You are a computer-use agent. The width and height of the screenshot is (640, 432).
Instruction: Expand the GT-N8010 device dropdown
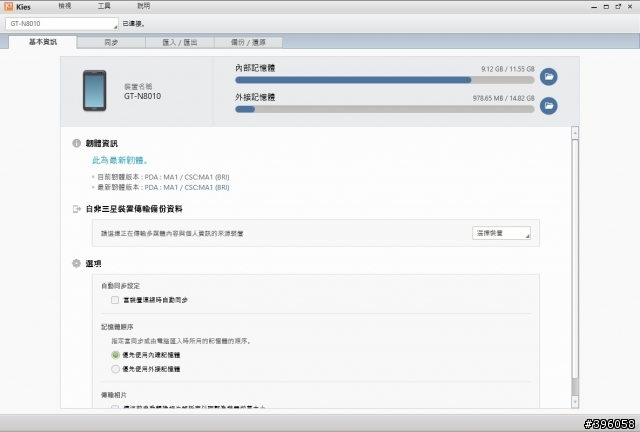[62, 24]
